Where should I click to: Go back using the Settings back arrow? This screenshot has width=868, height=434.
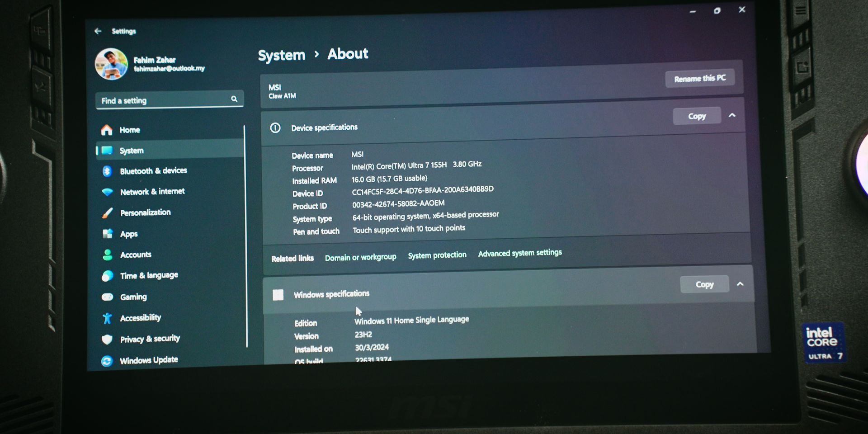(x=98, y=31)
